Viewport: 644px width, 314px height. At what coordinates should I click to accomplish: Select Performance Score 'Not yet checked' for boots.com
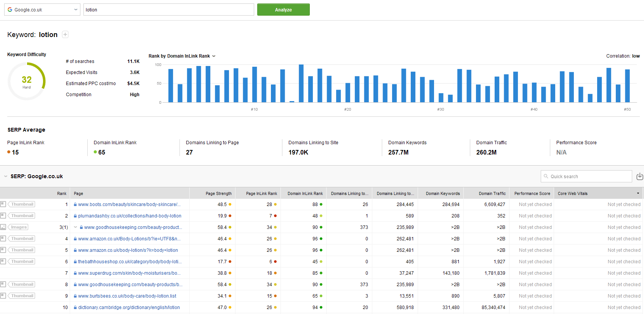coord(535,205)
